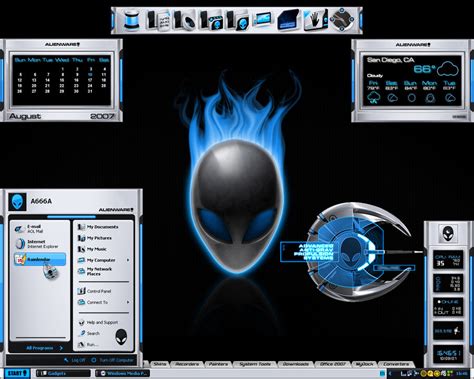Switch to the Gadgets taskbar window

click(63, 373)
